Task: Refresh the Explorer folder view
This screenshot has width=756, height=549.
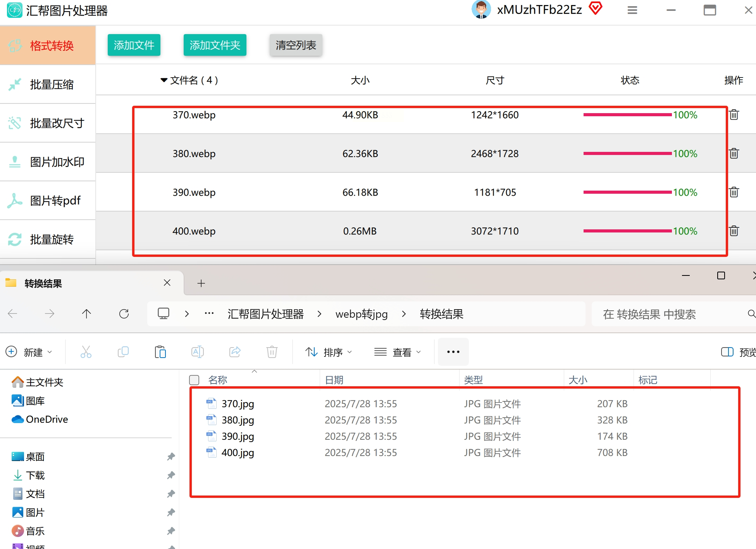Action: click(x=124, y=314)
